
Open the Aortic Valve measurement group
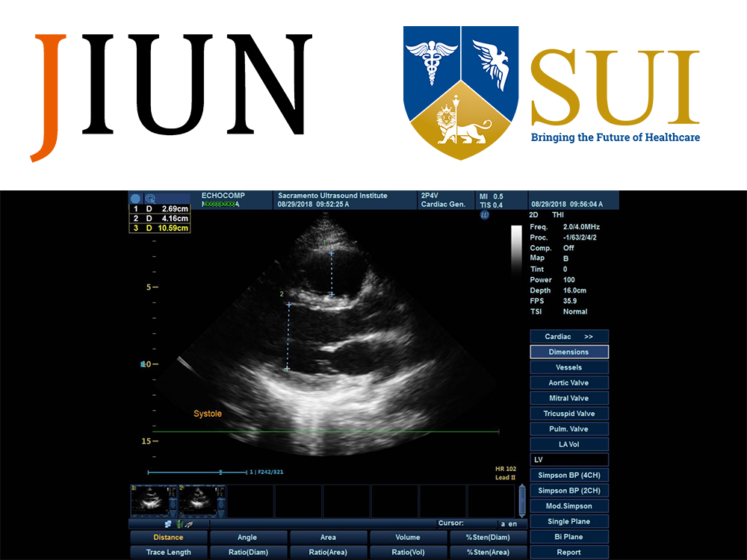coord(569,383)
